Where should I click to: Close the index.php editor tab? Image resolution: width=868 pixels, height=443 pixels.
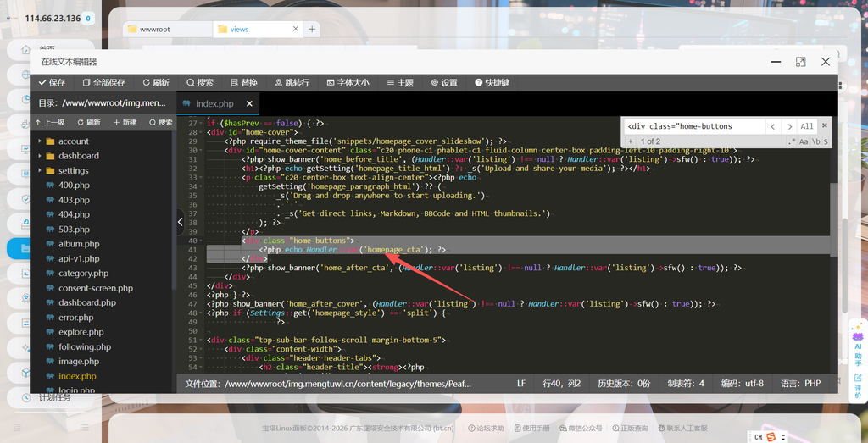[250, 104]
